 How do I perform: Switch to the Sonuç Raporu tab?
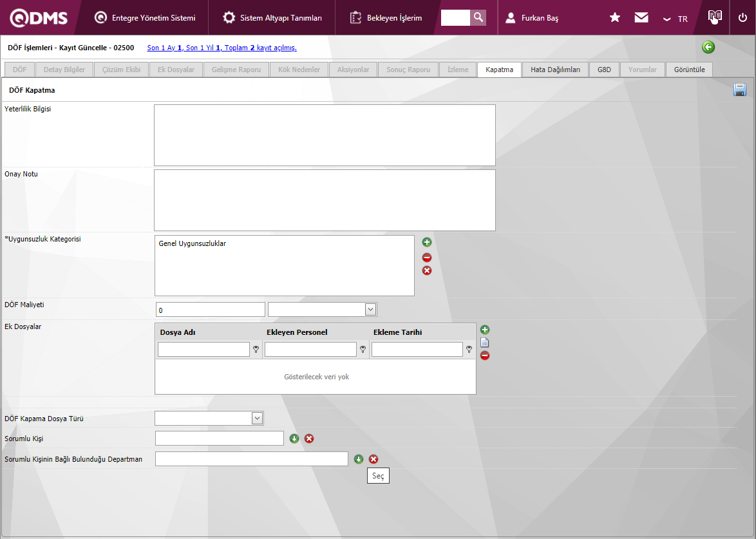[x=408, y=70]
